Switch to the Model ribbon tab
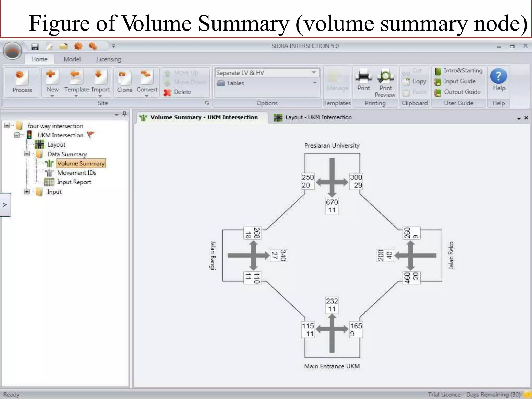 pos(72,59)
